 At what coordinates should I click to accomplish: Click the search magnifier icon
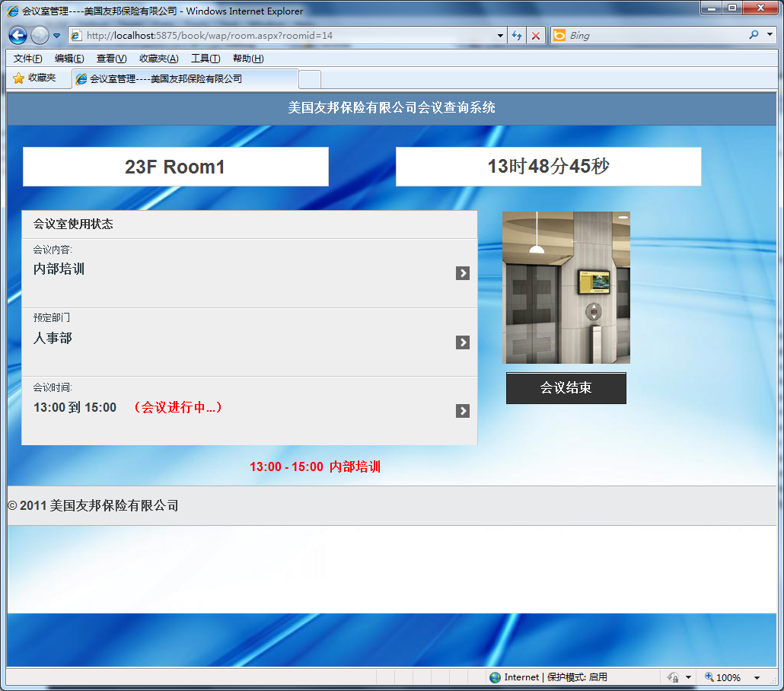754,35
